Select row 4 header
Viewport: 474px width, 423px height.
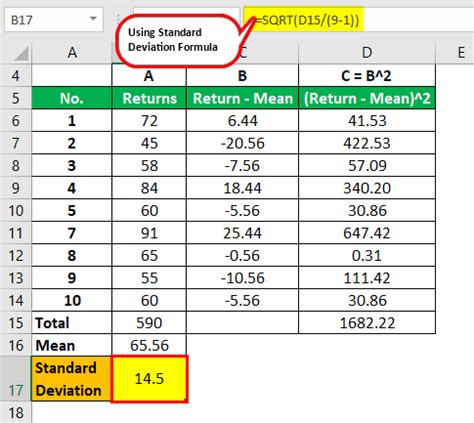point(15,76)
